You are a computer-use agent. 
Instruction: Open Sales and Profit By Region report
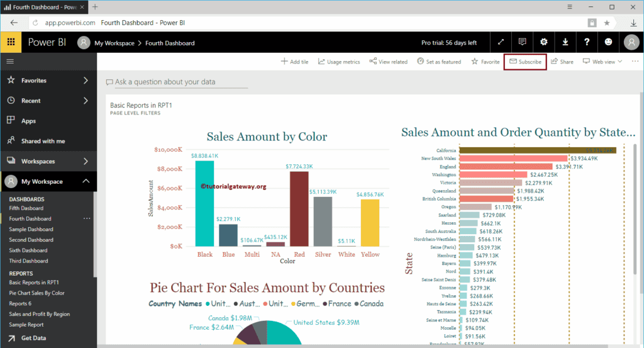40,314
